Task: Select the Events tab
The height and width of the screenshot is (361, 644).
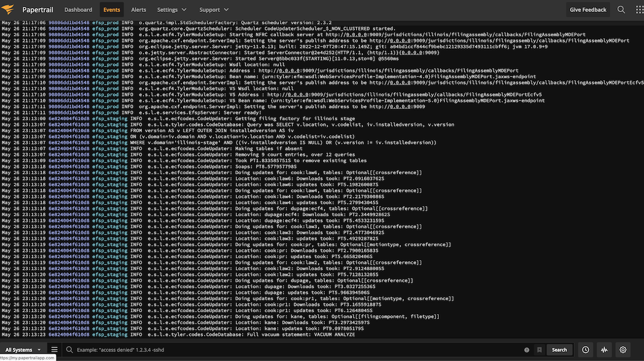Action: [x=112, y=10]
